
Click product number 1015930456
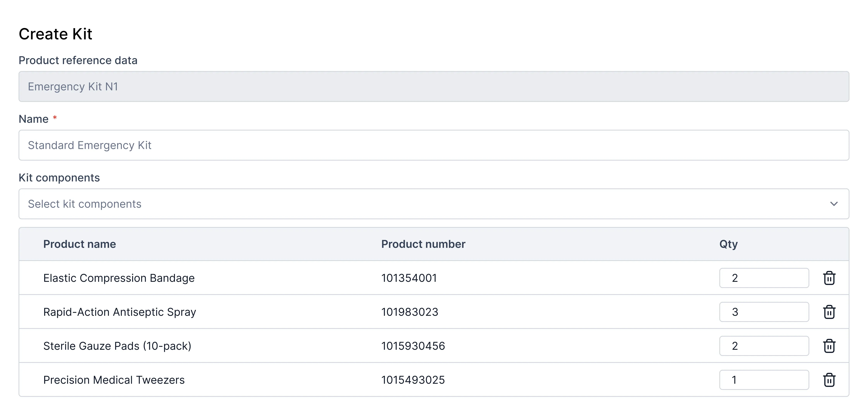coord(413,346)
